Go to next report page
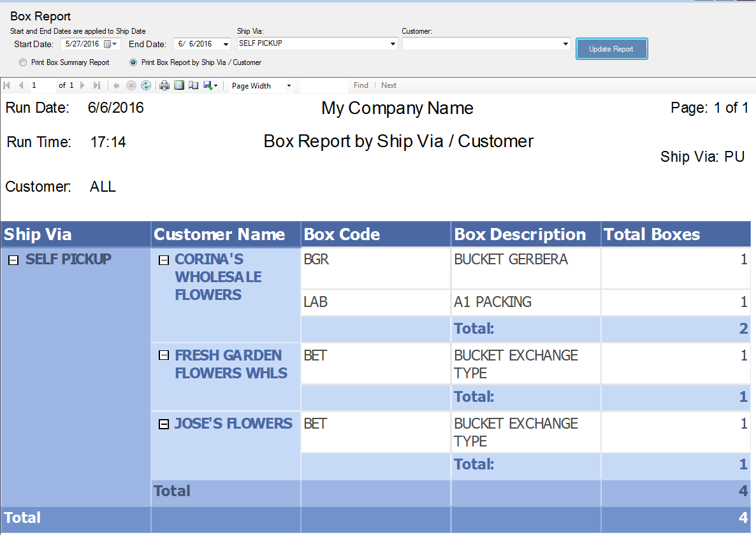Image resolution: width=756 pixels, height=535 pixels. [82, 85]
